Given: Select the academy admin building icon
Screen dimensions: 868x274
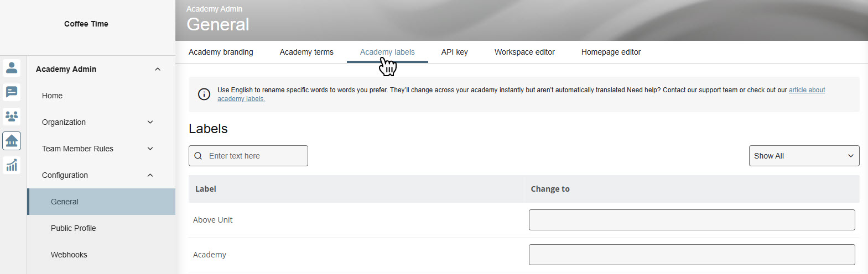Looking at the screenshot, I should pyautogui.click(x=12, y=141).
